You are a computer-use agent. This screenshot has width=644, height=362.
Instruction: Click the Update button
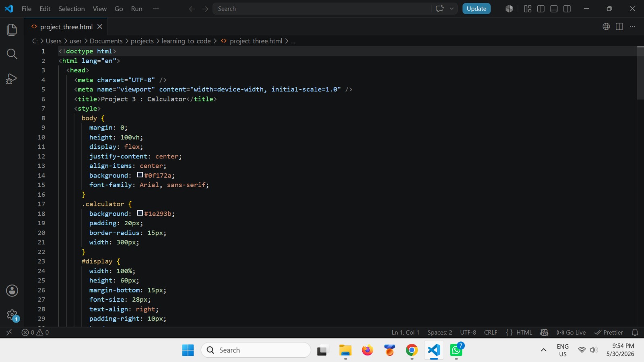tap(477, 9)
